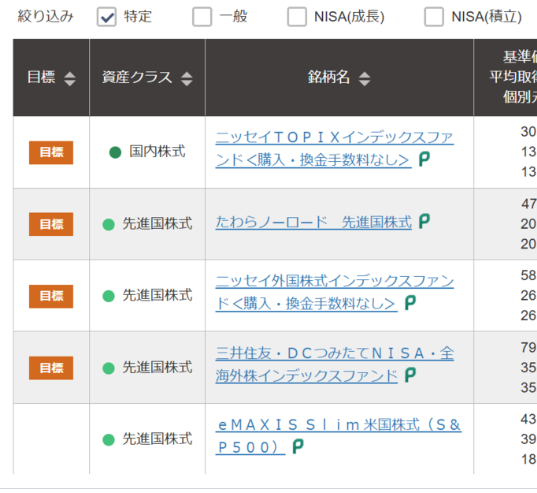Sort by 資産クラス using its sort arrows
537x493 pixels.
pyautogui.click(x=187, y=79)
